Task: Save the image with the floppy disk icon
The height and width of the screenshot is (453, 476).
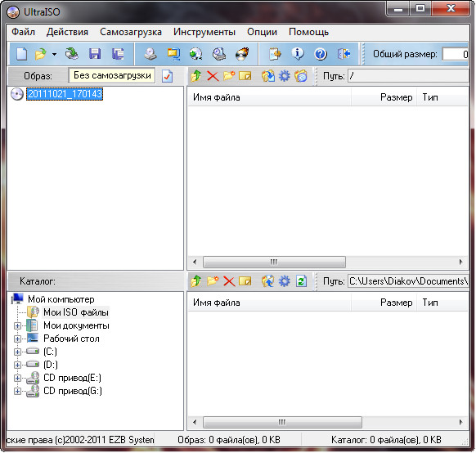Action: coord(95,54)
